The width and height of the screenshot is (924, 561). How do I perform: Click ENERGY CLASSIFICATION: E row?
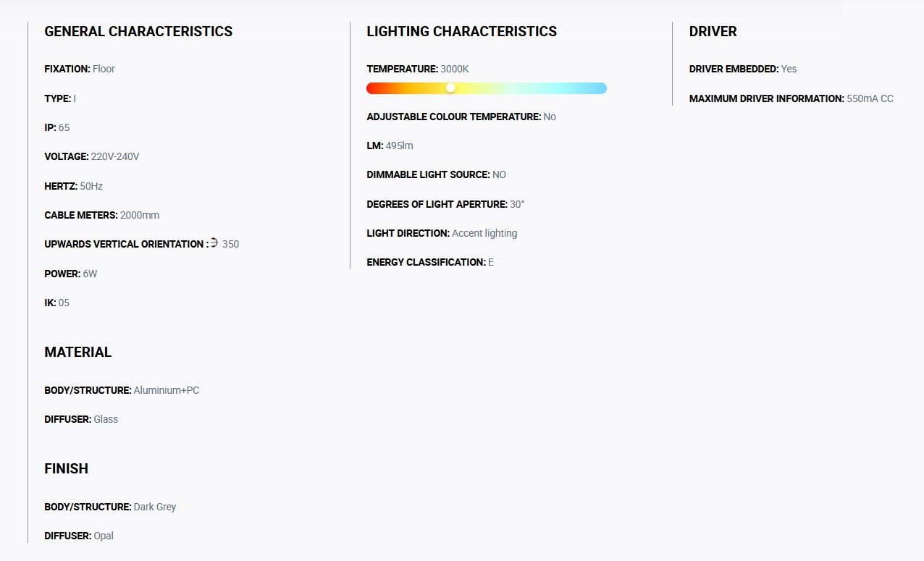430,262
